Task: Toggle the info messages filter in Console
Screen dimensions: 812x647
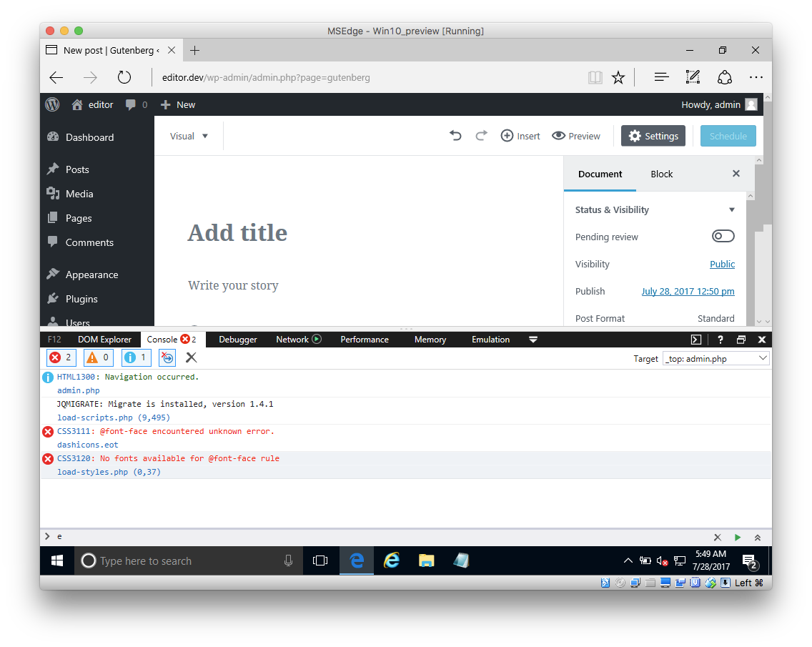Action: pos(136,357)
